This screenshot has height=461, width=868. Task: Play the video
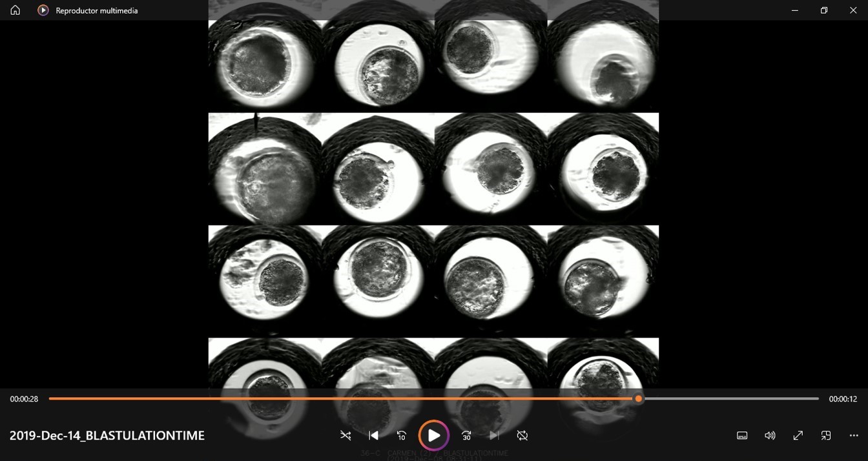tap(434, 436)
